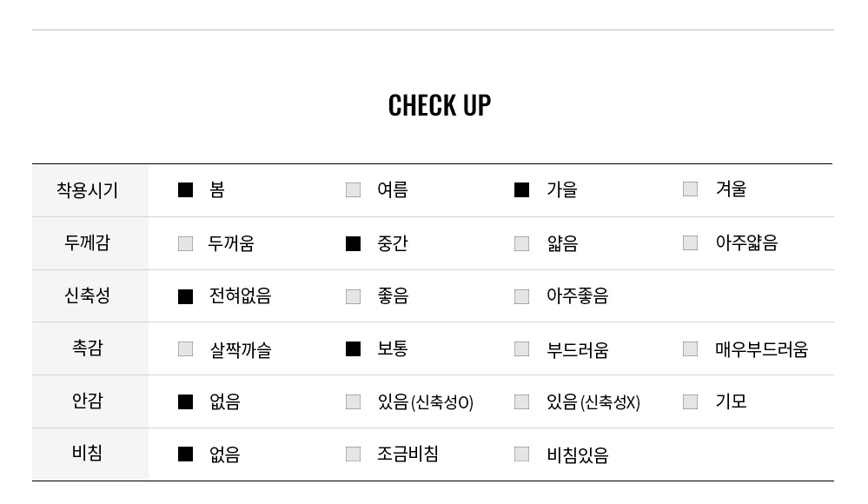The image size is (868, 504).
Task: Select the 두꺼움 thickness checkbox
Action: point(185,243)
